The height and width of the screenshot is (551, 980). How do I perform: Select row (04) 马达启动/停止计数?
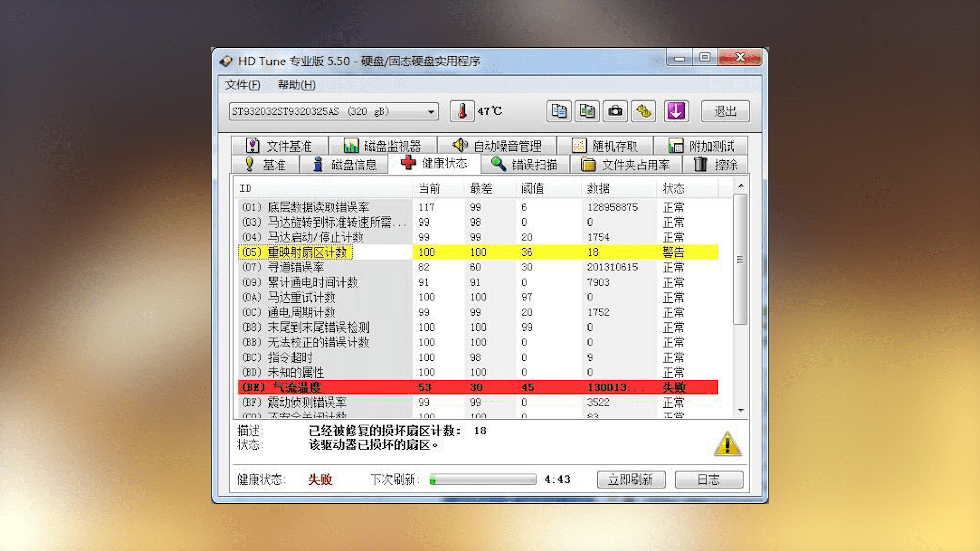coord(478,237)
